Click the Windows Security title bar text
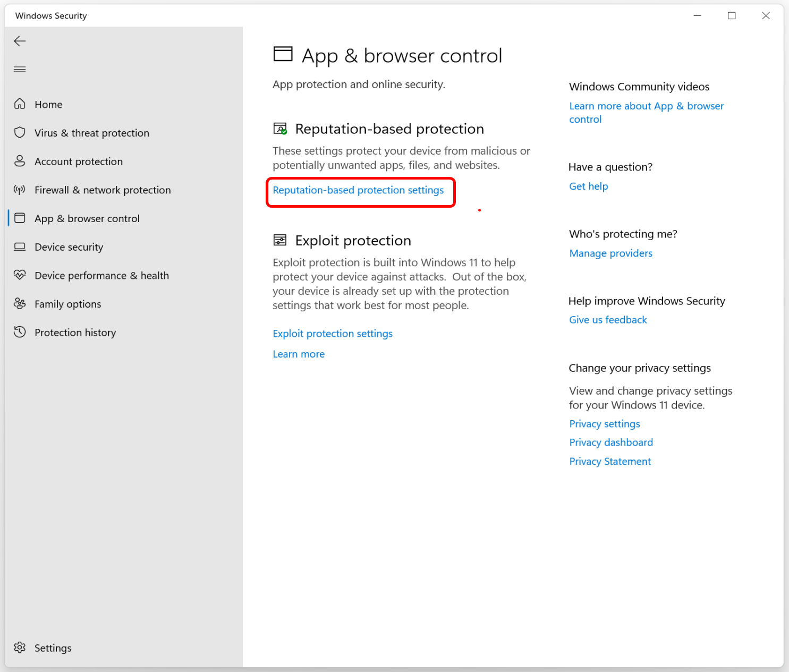 pyautogui.click(x=51, y=16)
